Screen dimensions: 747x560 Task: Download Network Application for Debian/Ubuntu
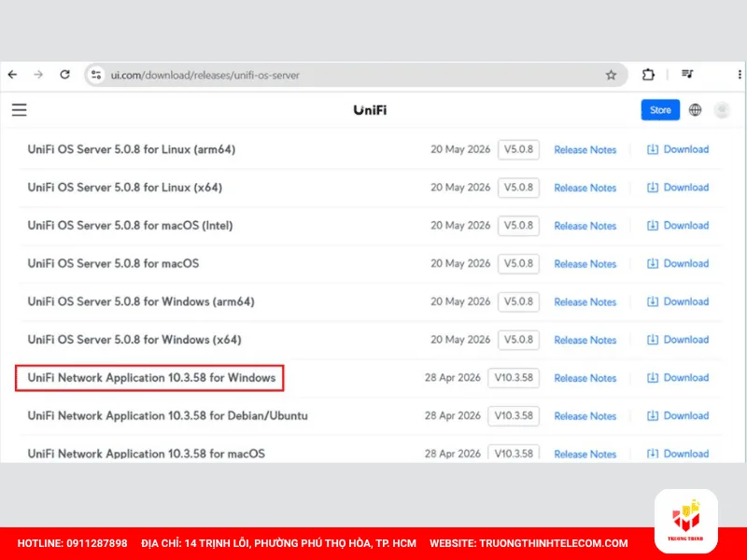click(x=678, y=415)
